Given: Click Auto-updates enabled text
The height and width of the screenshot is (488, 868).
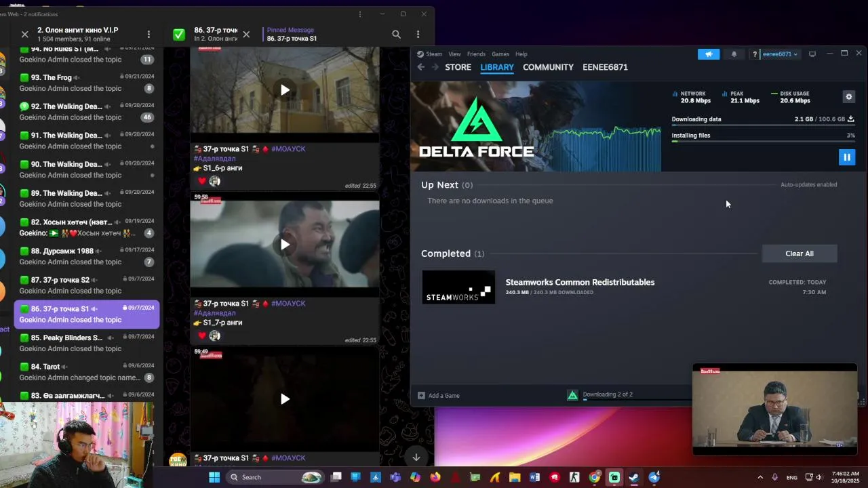Looking at the screenshot, I should (x=808, y=184).
